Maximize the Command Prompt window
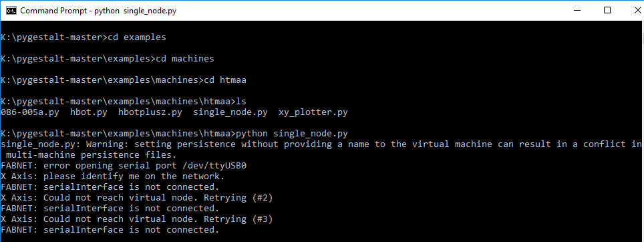644x242 pixels. pos(607,11)
